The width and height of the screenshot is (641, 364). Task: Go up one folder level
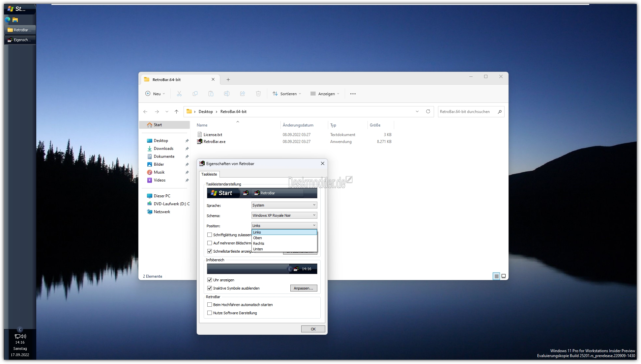pos(177,112)
